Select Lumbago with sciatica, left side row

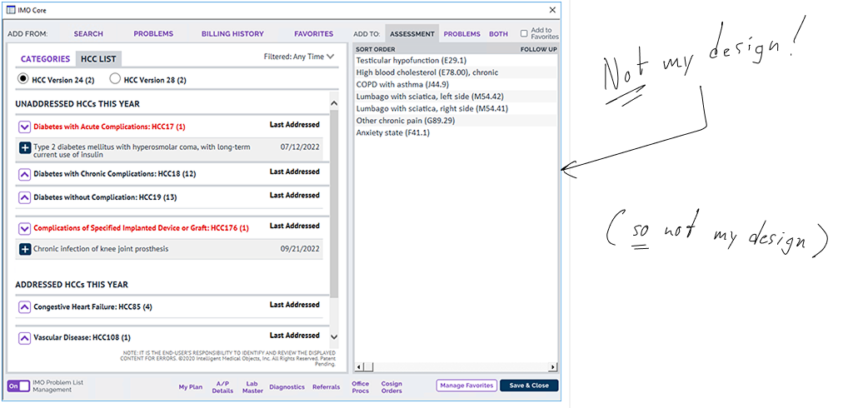coord(455,97)
